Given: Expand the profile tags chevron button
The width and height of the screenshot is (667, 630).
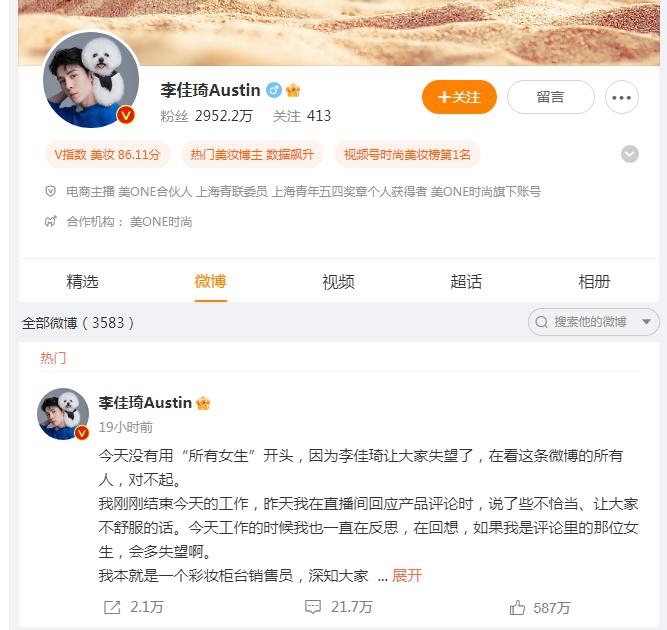Looking at the screenshot, I should pos(630,154).
